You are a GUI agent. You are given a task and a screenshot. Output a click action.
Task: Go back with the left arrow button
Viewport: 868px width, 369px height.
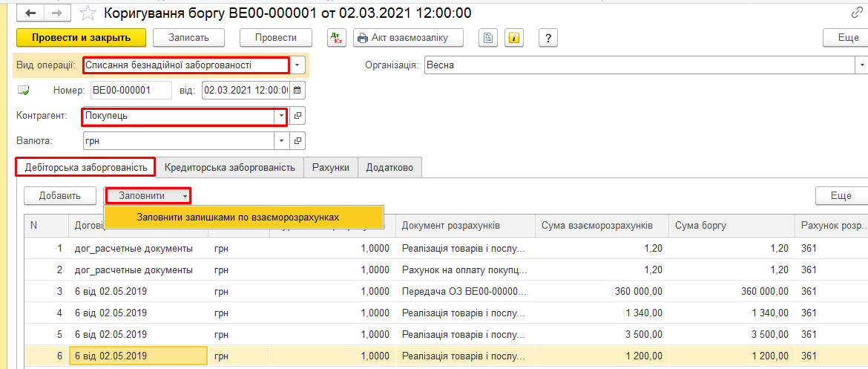coord(30,13)
